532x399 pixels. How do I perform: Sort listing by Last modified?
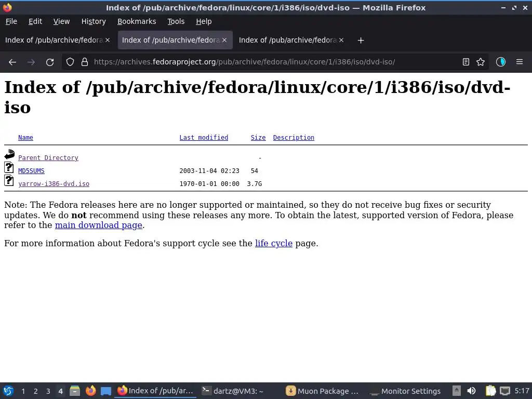(x=204, y=137)
